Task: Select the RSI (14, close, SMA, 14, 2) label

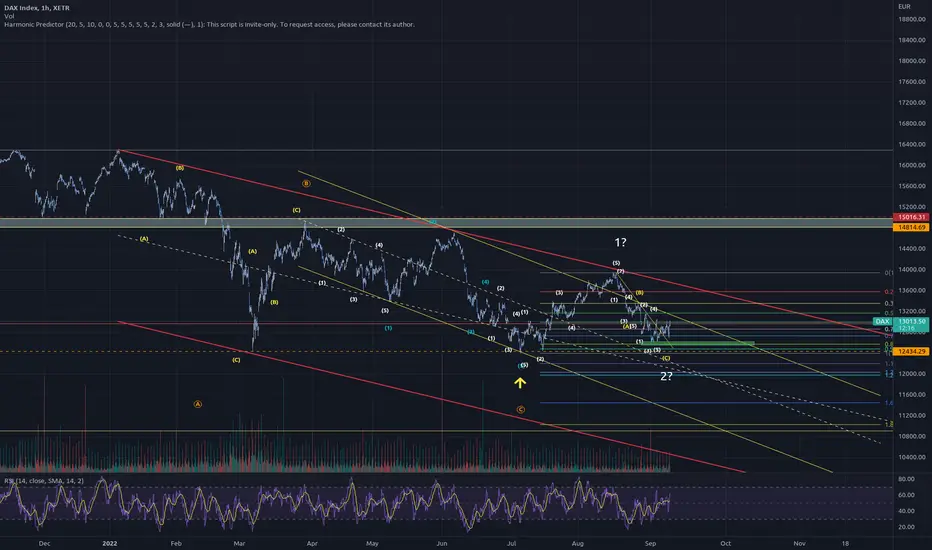Action: [x=44, y=480]
